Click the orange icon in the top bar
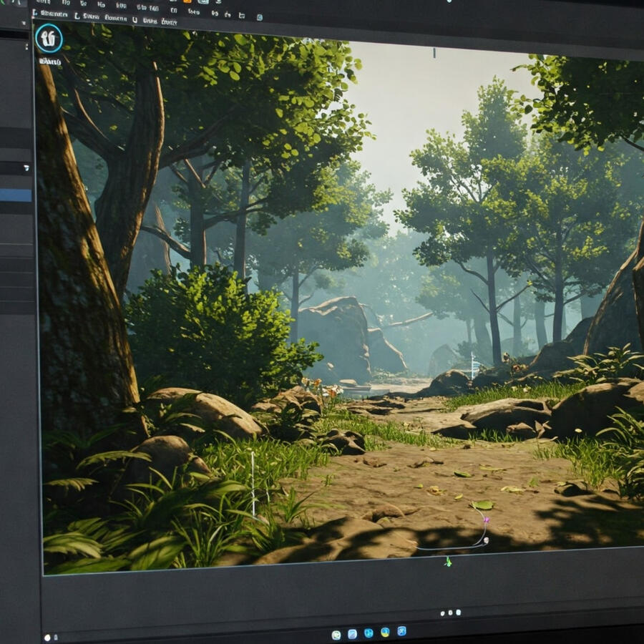The image size is (644, 644). click(x=187, y=1)
